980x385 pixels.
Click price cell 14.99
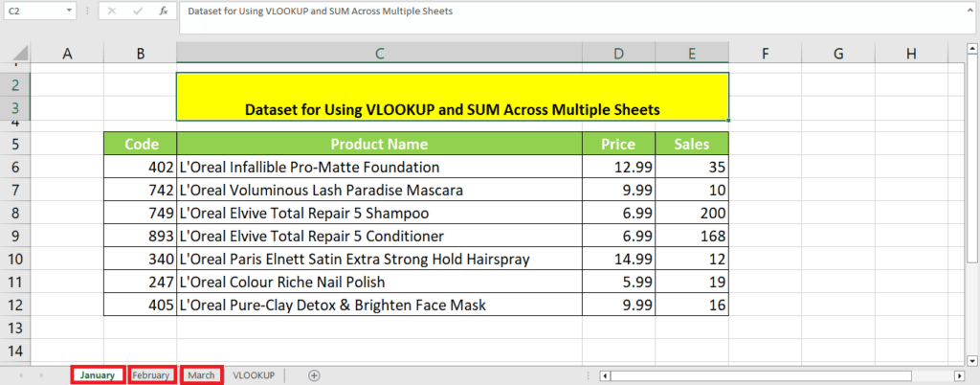point(619,259)
